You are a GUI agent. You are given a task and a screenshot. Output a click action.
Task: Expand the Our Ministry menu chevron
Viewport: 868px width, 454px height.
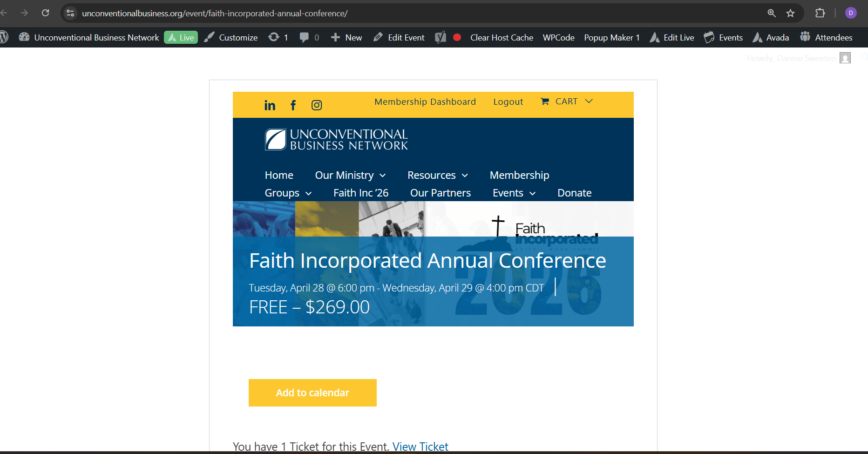click(x=383, y=176)
